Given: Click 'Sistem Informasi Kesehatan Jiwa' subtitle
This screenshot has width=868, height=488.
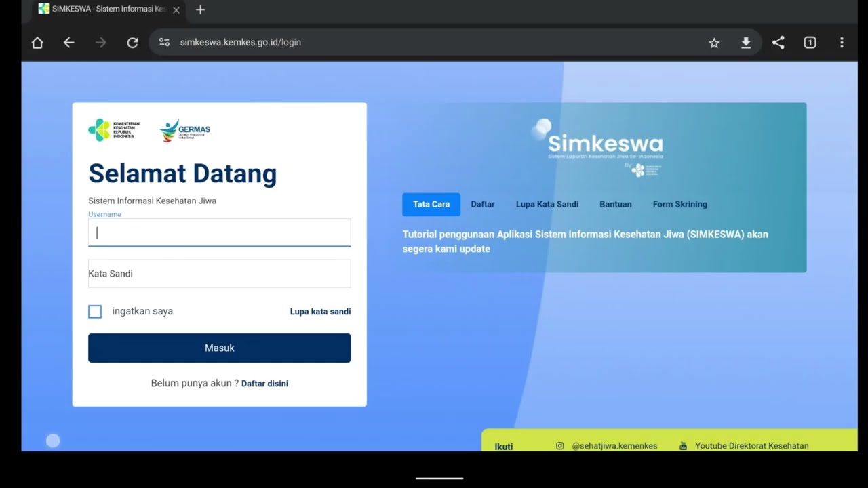Looking at the screenshot, I should tap(152, 201).
